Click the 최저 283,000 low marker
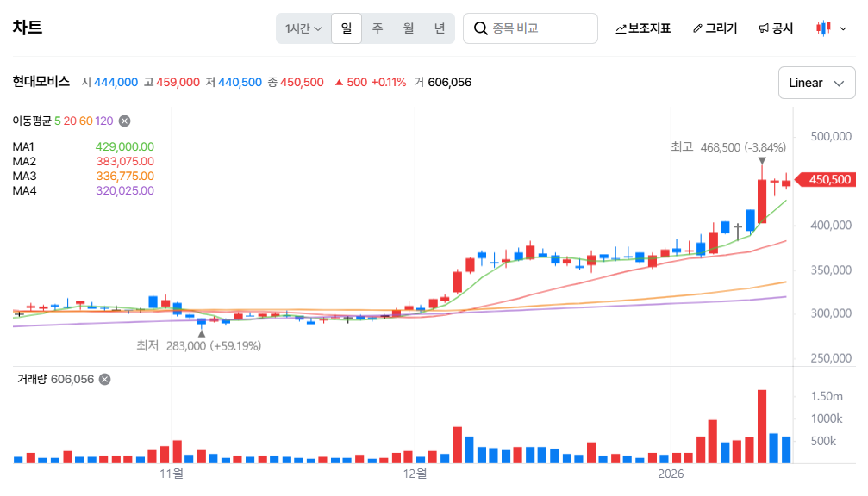Image resolution: width=868 pixels, height=496 pixels. point(199,346)
